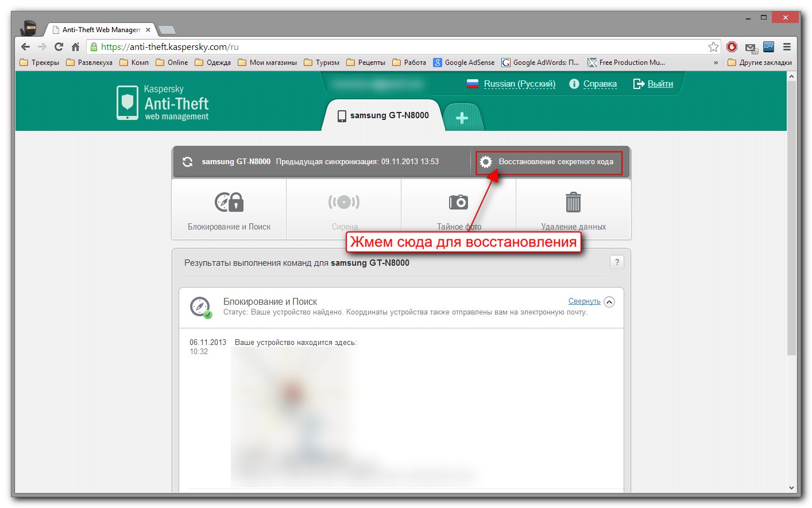This screenshot has height=508, width=812.
Task: Click the info icon next to Справка
Action: (574, 84)
